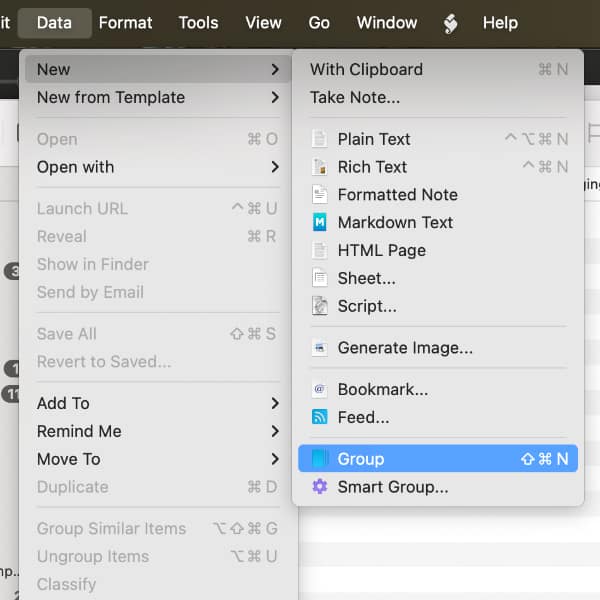Open the script menu icon in menu bar
Image resolution: width=600 pixels, height=600 pixels.
point(451,22)
